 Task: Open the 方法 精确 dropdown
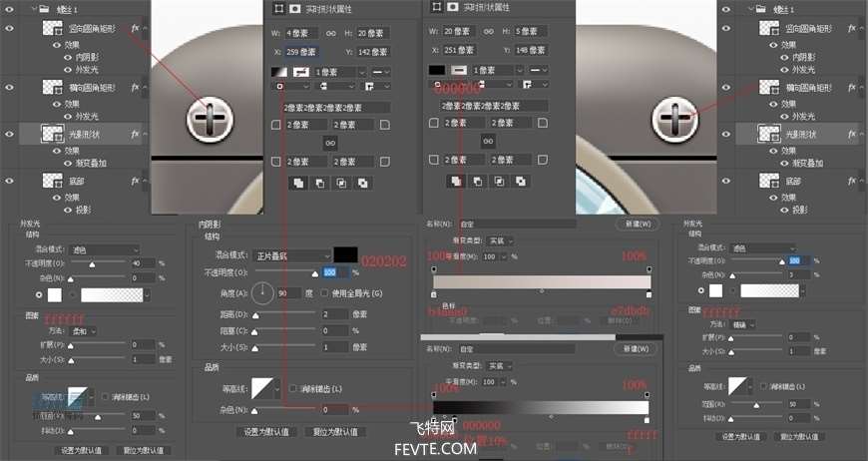point(743,325)
